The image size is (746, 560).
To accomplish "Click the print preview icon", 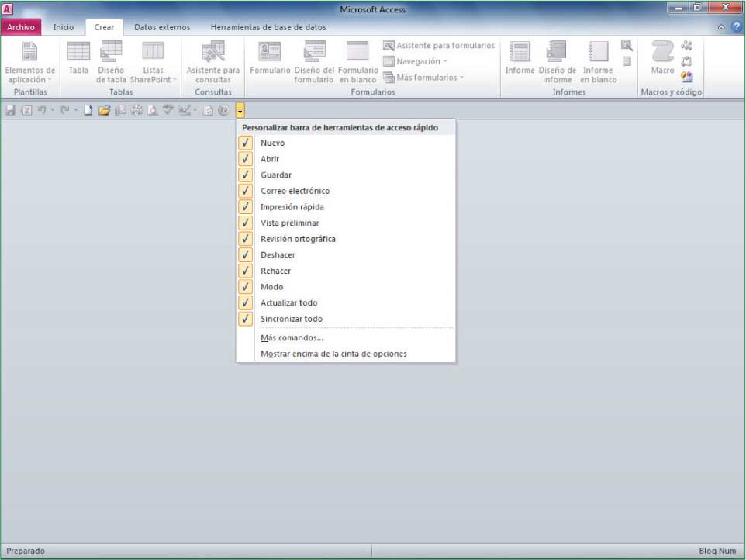I will pyautogui.click(x=152, y=110).
